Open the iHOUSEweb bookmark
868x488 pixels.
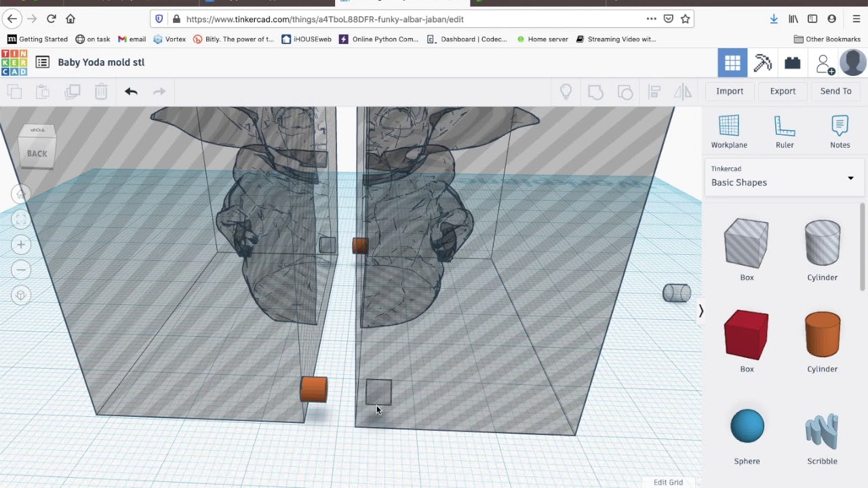307,39
